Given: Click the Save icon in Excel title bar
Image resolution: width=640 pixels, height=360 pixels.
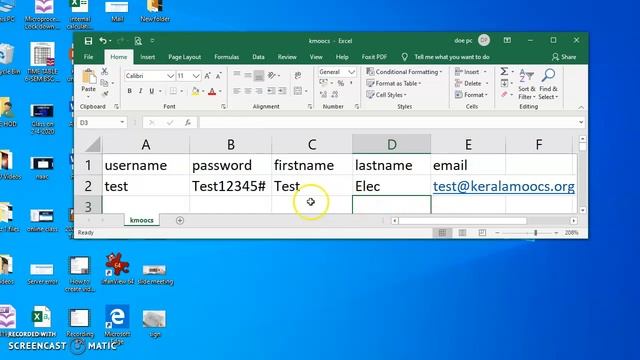Looking at the screenshot, I should [x=88, y=41].
